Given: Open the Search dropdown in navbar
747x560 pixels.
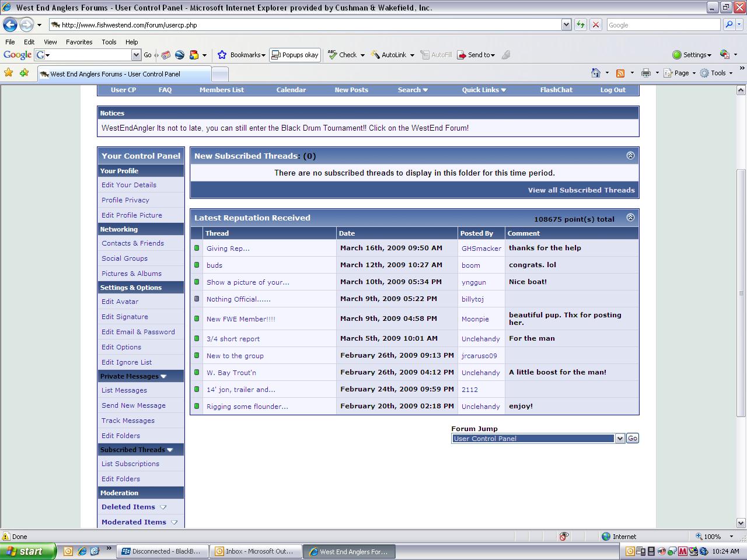Looking at the screenshot, I should click(x=413, y=90).
